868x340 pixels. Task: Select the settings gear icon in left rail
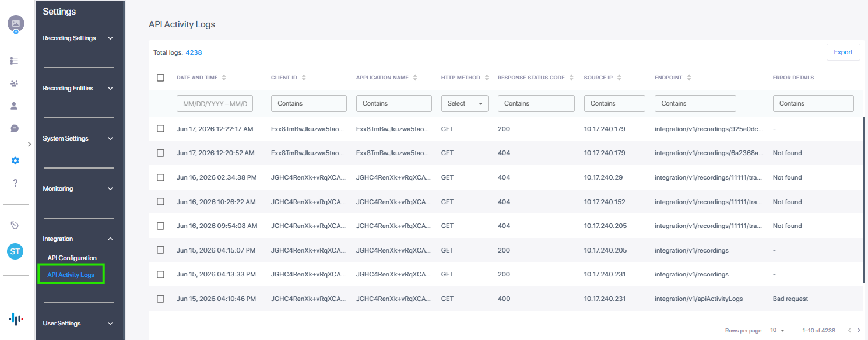pos(15,160)
